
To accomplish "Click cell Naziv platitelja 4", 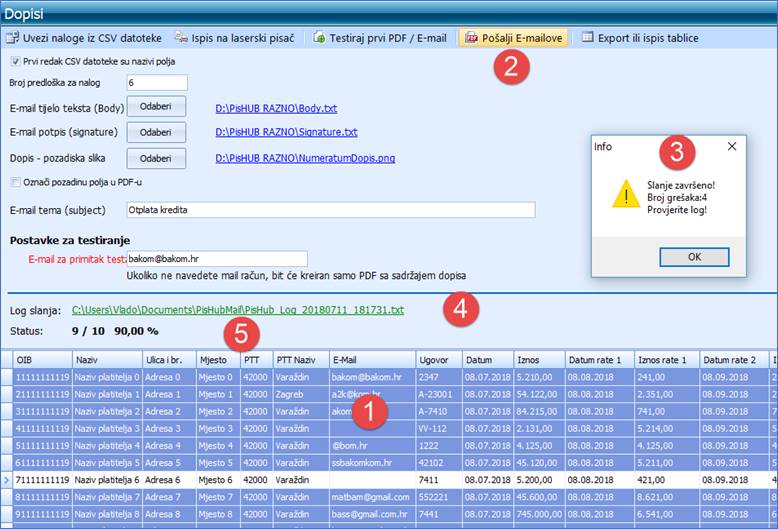I will point(107,446).
